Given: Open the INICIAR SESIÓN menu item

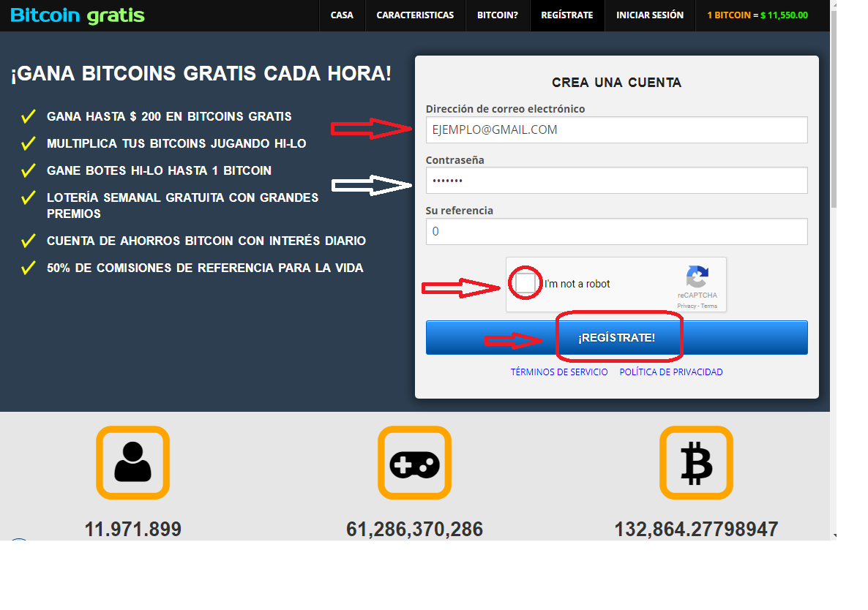Looking at the screenshot, I should (x=650, y=15).
